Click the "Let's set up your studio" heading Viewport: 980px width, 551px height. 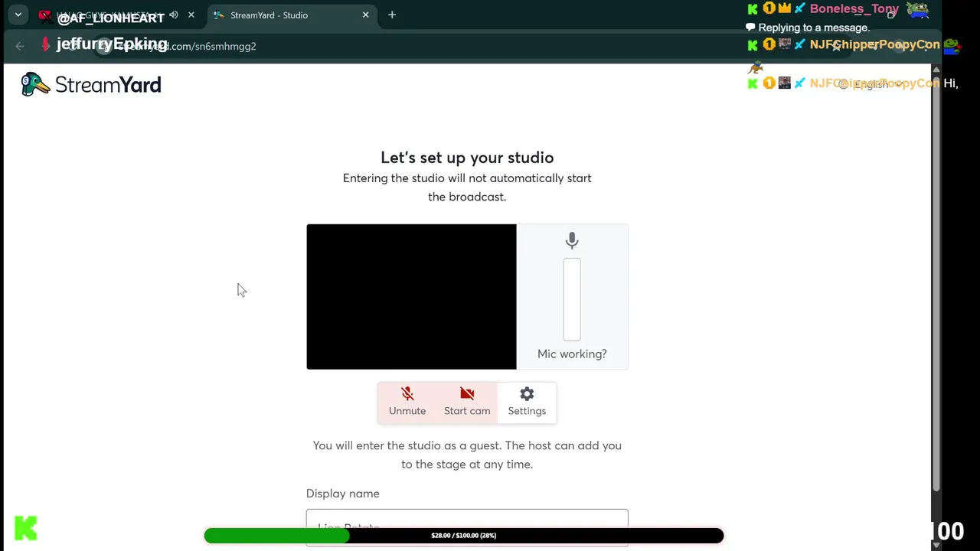click(467, 158)
